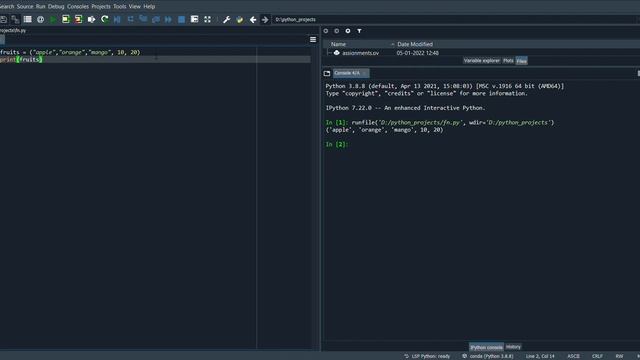Click the In [2]: console prompt
640x360 pixels.
point(337,144)
